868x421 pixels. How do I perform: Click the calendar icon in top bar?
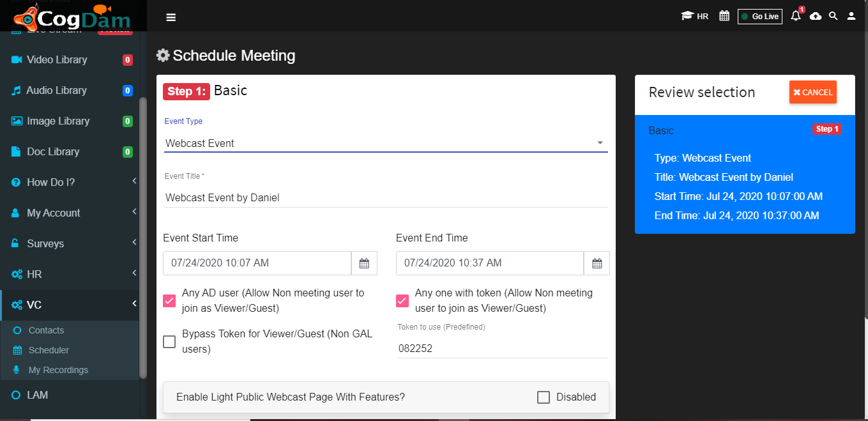pos(724,16)
